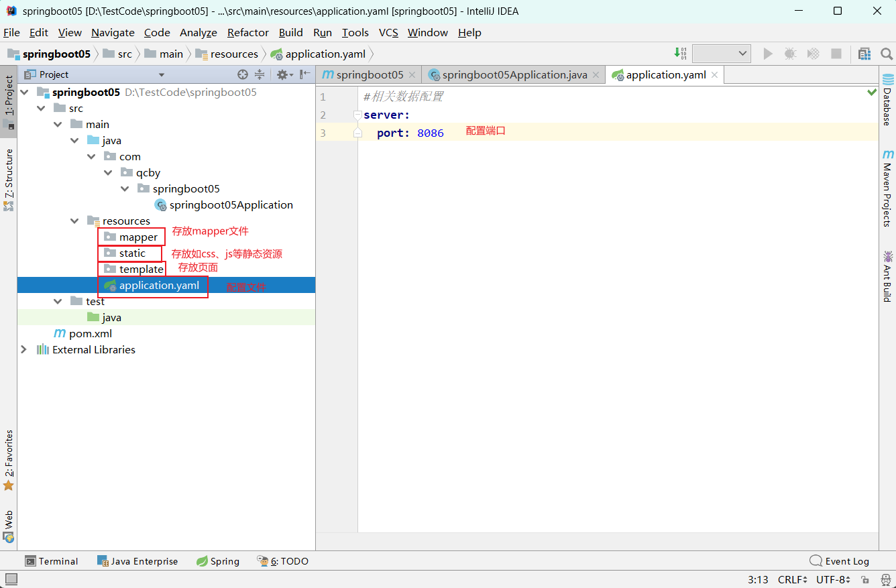This screenshot has width=896, height=588.
Task: Collapse the test folder
Action: pyautogui.click(x=58, y=302)
